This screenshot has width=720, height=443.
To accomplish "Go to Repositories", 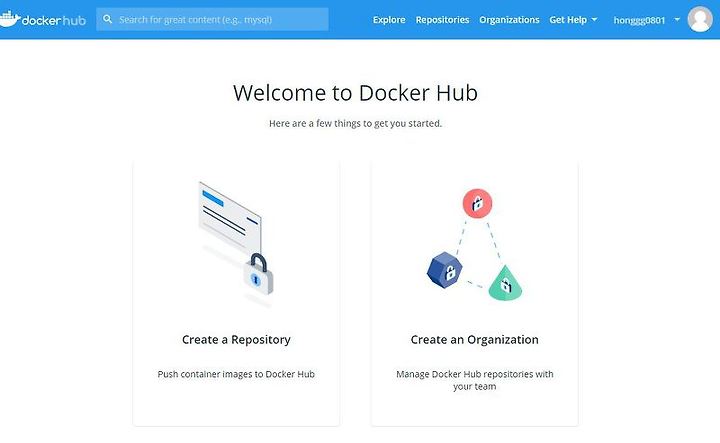I will 442,20.
